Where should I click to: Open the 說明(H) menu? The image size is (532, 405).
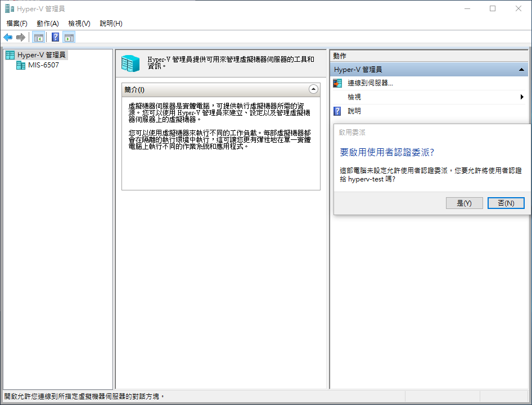coord(111,24)
